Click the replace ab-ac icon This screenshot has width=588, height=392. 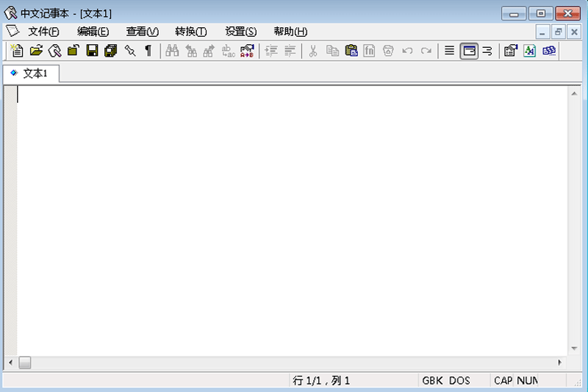coord(228,51)
